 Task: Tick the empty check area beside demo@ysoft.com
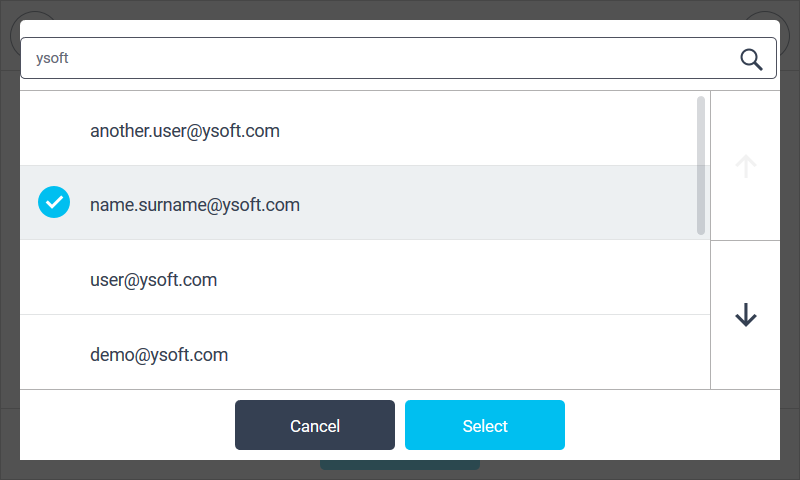[54, 354]
